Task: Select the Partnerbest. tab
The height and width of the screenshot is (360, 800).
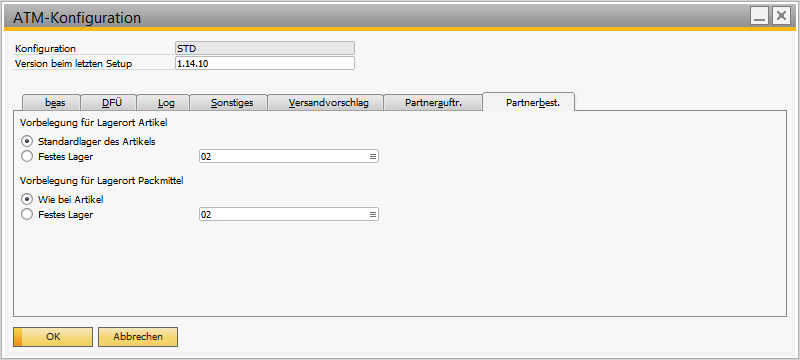Action: [x=529, y=102]
